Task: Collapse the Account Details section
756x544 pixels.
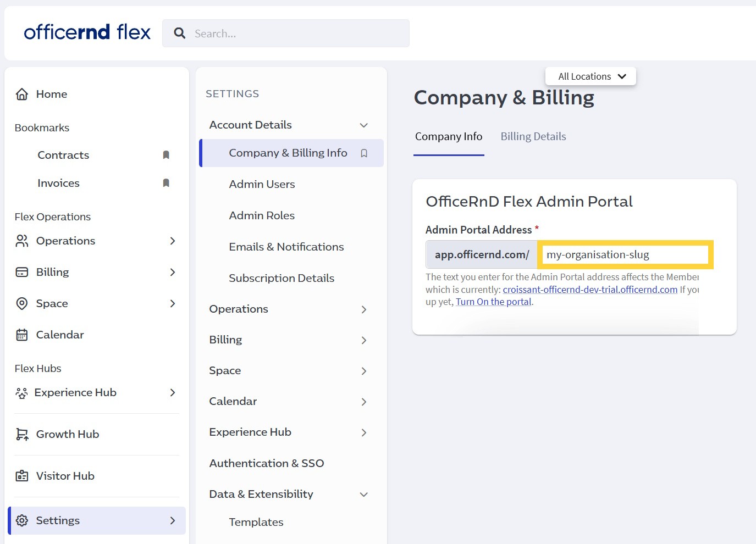Action: (363, 125)
